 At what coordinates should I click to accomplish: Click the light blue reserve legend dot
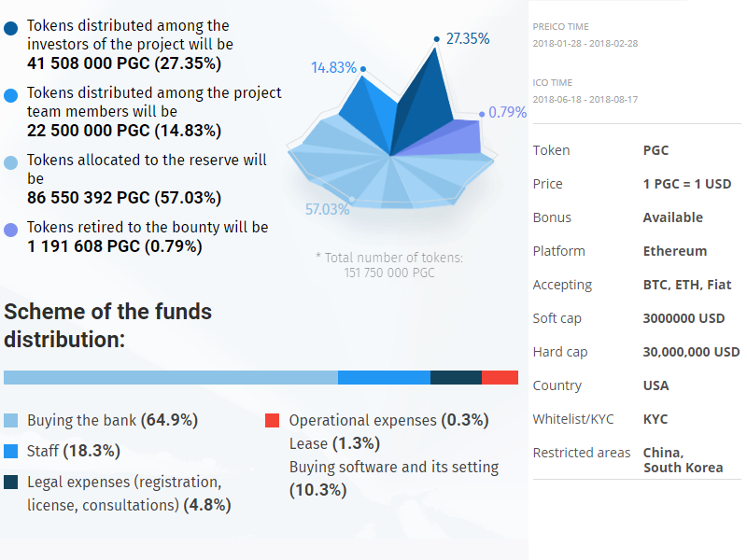[x=11, y=162]
